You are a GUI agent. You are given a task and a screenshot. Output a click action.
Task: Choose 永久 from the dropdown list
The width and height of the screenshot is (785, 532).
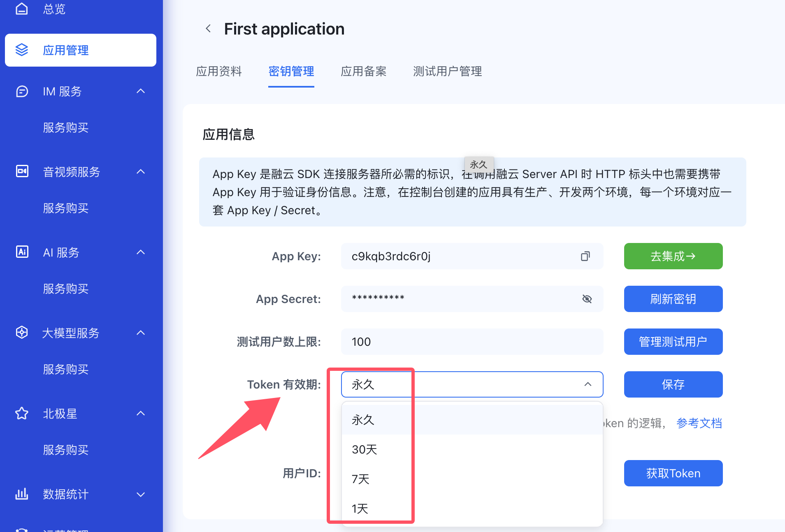(472, 420)
